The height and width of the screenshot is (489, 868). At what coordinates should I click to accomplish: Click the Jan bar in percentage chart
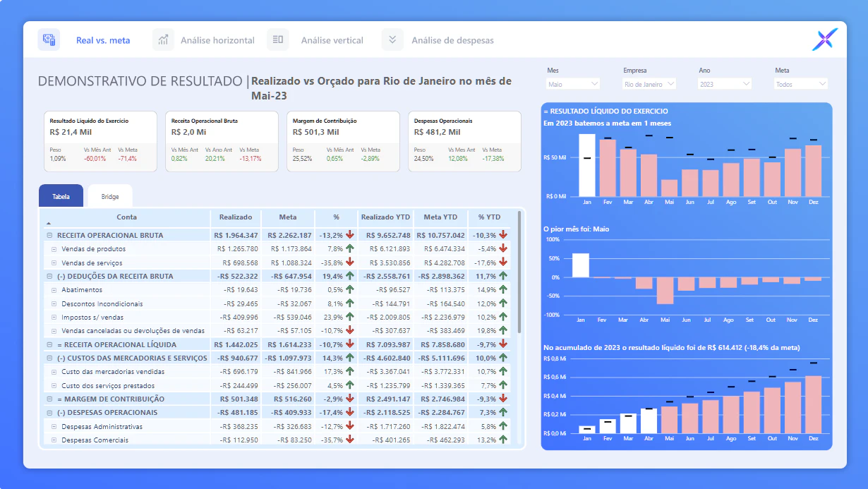click(x=580, y=265)
